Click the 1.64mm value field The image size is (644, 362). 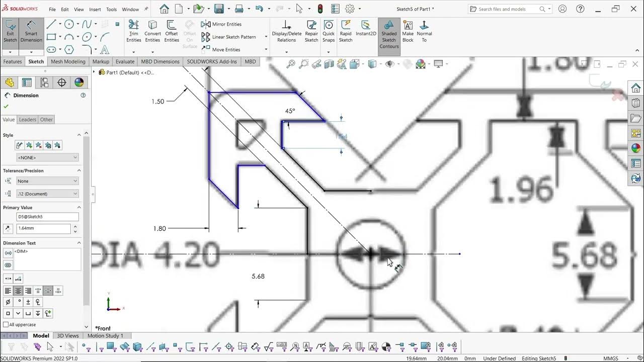pyautogui.click(x=44, y=228)
